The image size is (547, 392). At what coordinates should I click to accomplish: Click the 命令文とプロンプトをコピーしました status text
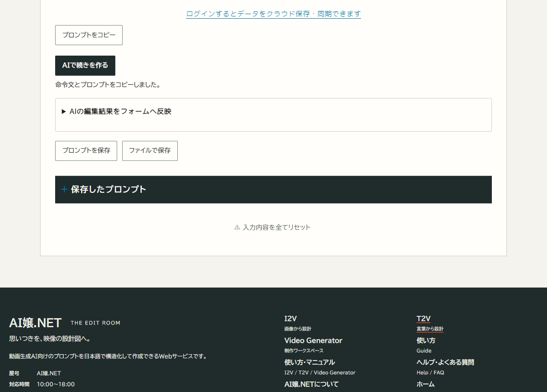click(x=108, y=85)
